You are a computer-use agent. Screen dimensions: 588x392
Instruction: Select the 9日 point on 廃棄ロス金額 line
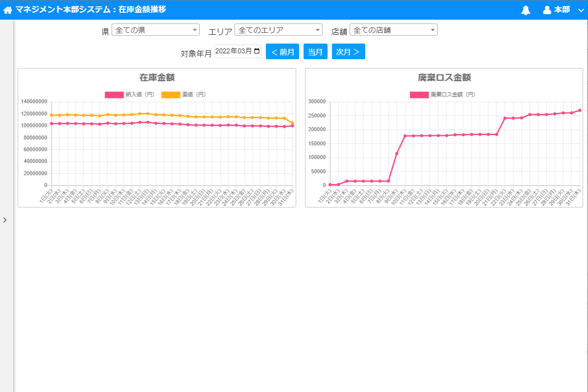point(397,153)
